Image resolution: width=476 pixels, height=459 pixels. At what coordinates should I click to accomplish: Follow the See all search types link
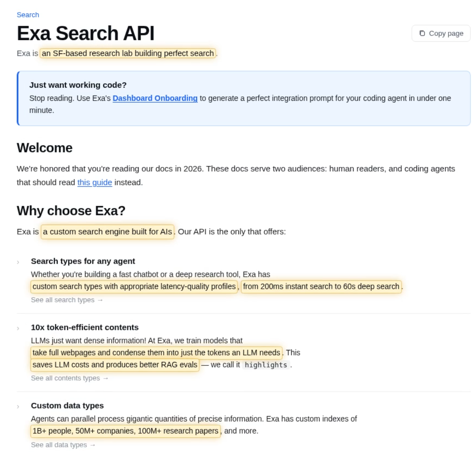click(x=67, y=300)
